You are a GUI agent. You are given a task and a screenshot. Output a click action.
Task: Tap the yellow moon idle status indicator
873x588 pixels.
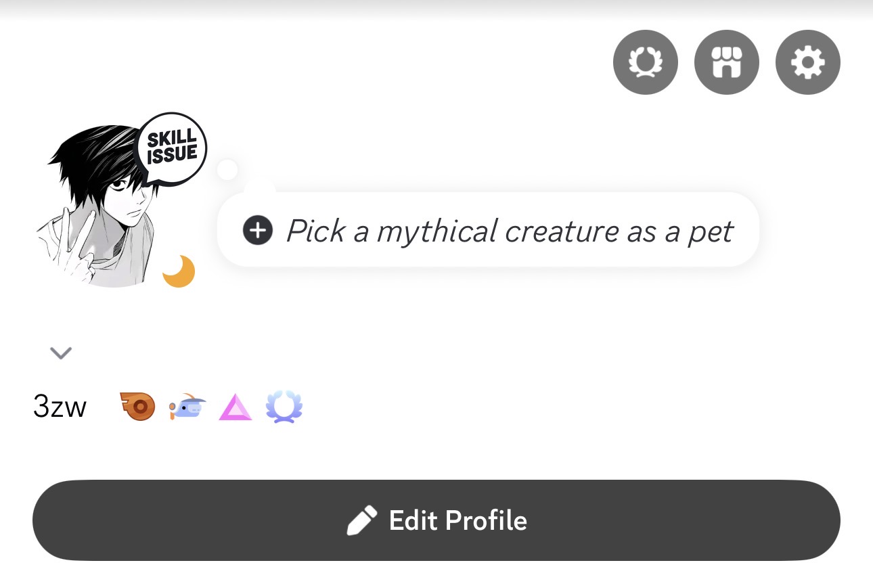[x=179, y=271]
